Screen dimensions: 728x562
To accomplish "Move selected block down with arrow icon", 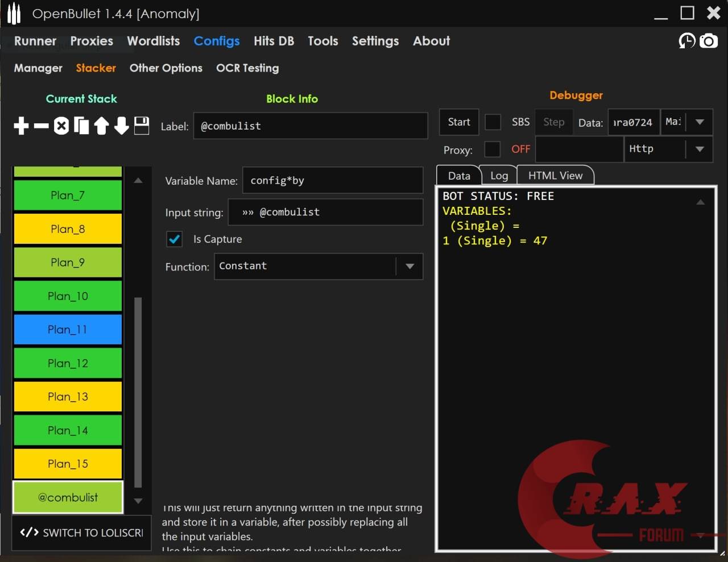I will [x=121, y=126].
